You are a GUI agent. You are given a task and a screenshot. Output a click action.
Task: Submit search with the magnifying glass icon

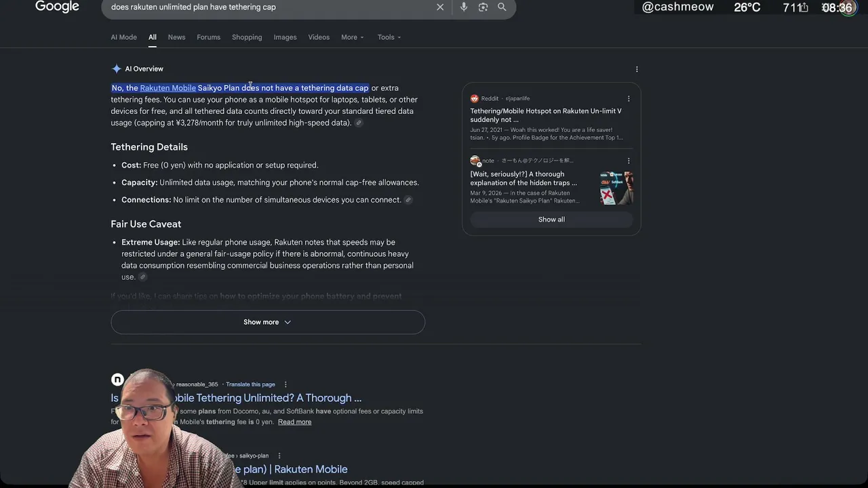tap(502, 7)
